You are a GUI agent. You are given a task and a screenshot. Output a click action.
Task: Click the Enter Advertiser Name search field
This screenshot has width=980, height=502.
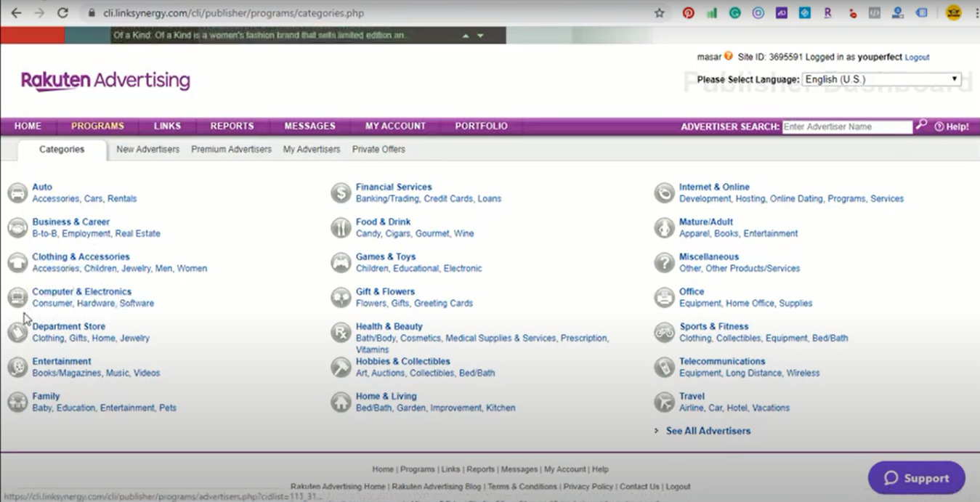coord(847,126)
